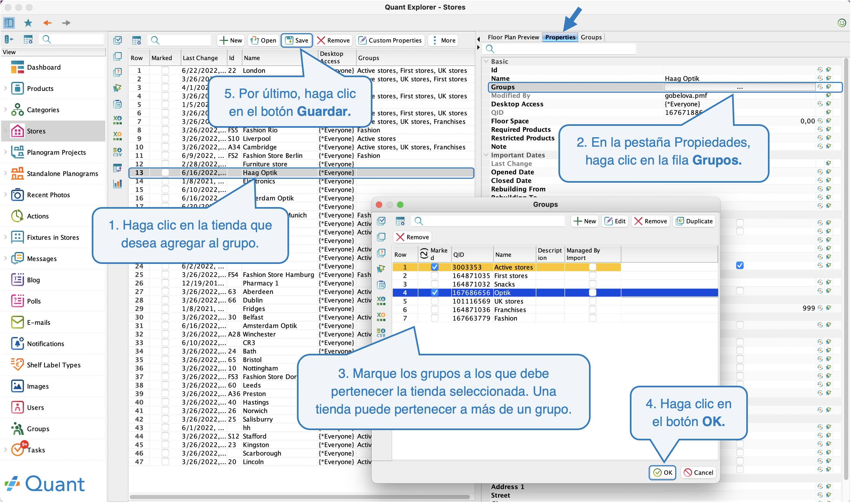Screen dimensions: 851x504
Task: Click Open in the stores toolbar
Action: pyautogui.click(x=263, y=40)
